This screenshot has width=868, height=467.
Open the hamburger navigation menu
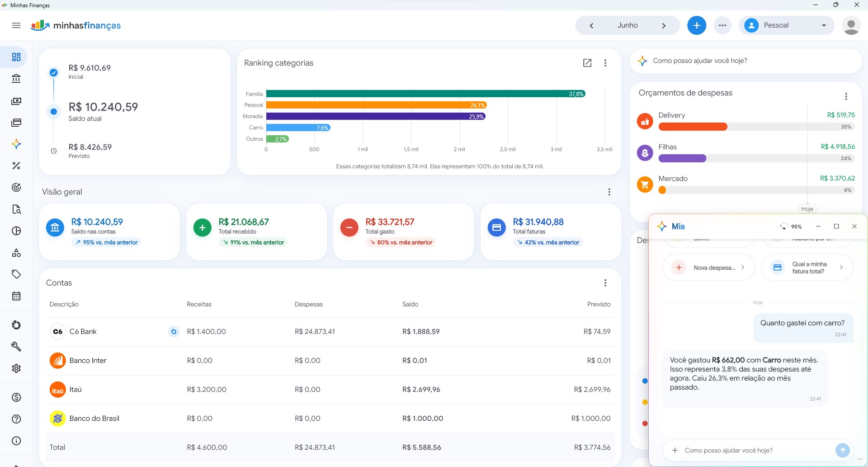coord(16,25)
